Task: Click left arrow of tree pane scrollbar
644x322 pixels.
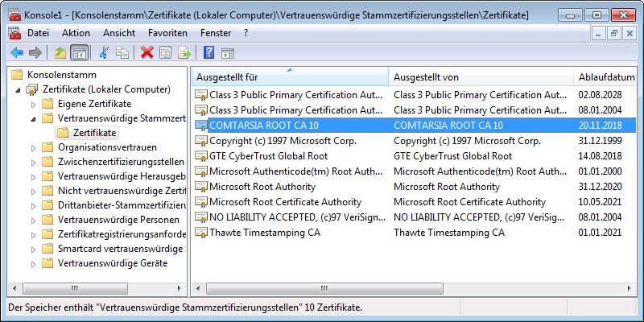Action: [14, 288]
